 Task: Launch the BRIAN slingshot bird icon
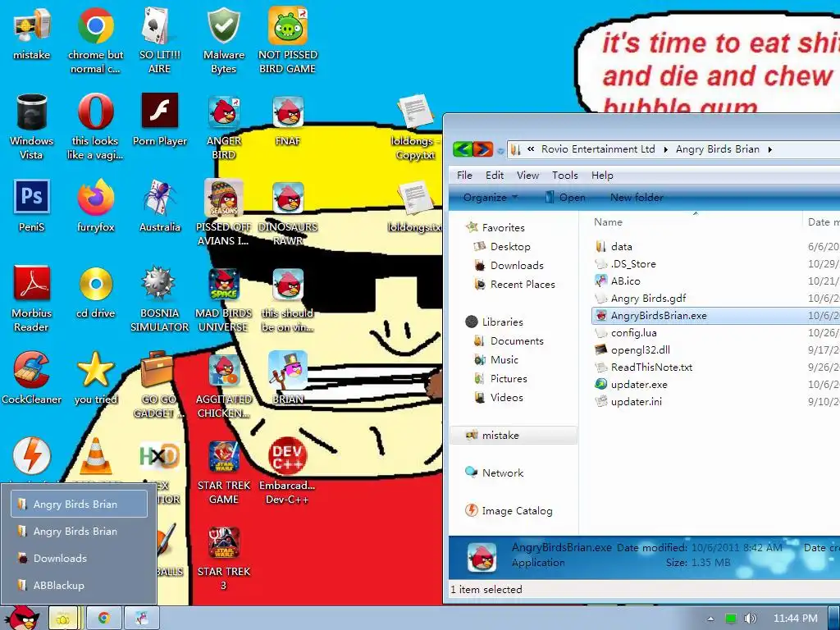[288, 378]
